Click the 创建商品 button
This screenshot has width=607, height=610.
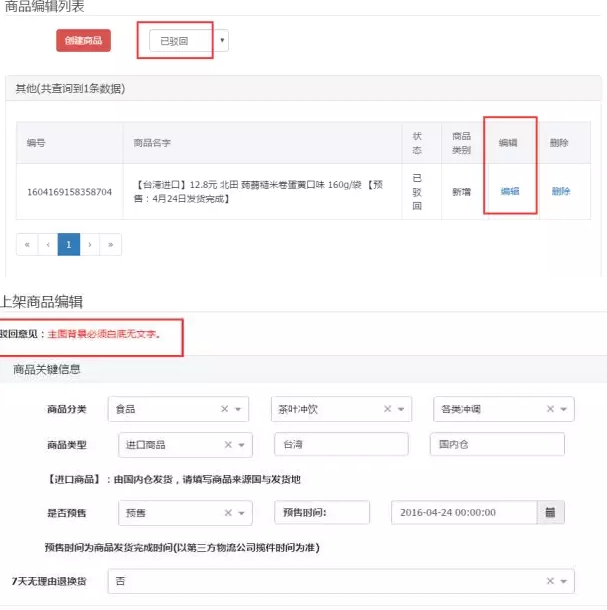click(x=83, y=41)
